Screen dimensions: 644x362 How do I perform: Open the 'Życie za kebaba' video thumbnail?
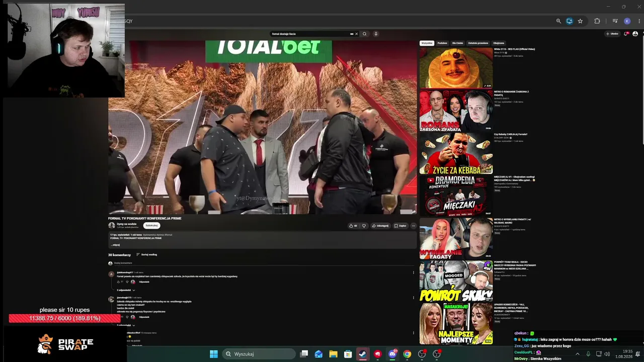tap(456, 153)
